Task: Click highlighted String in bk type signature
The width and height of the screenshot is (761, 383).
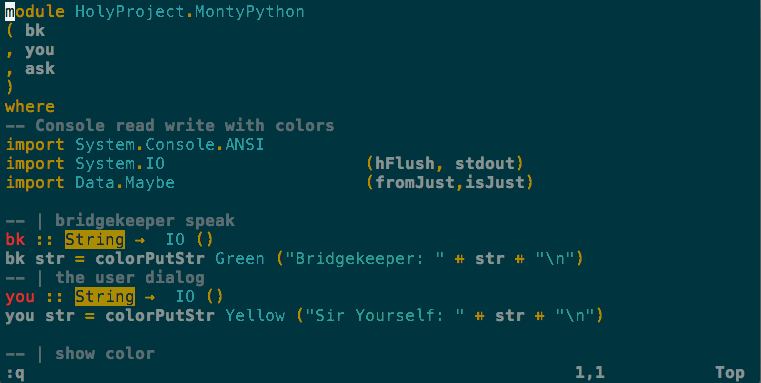Action: pos(95,239)
